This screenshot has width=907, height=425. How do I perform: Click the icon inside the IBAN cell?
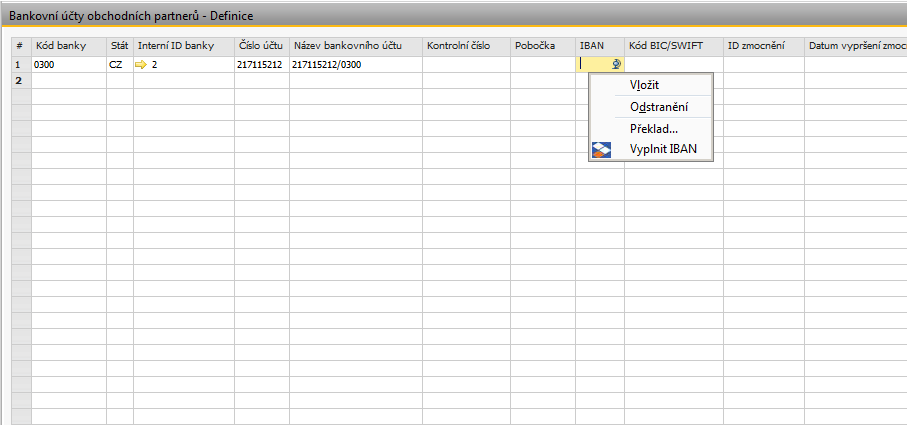click(x=617, y=65)
